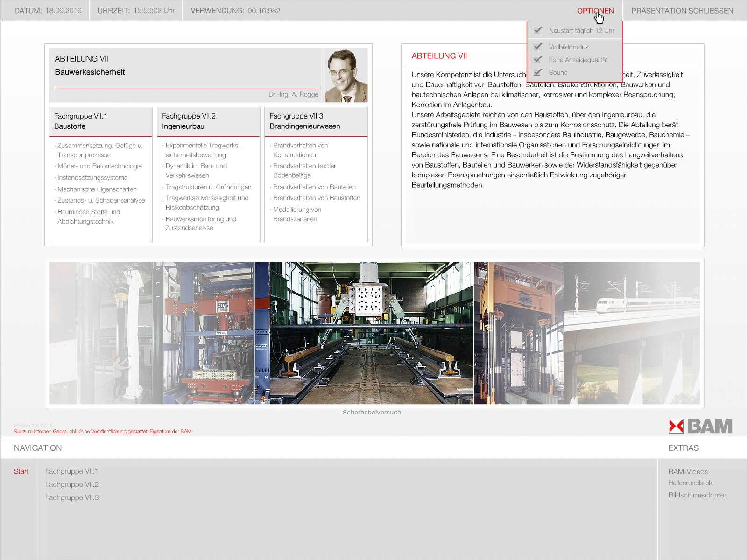Viewport: 748px width, 560px height.
Task: Open the Fachgruppe VII.1 Baustoffe panel header
Action: (x=101, y=121)
